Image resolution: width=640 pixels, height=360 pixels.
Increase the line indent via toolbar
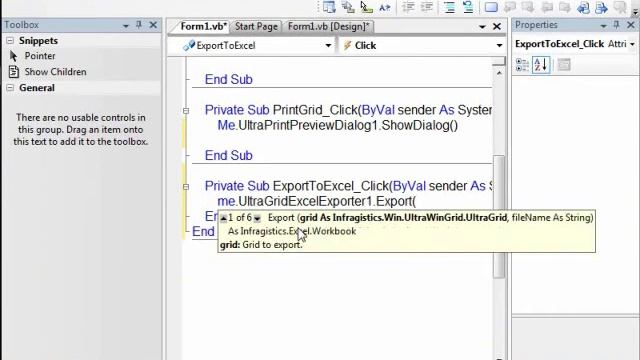427,7
